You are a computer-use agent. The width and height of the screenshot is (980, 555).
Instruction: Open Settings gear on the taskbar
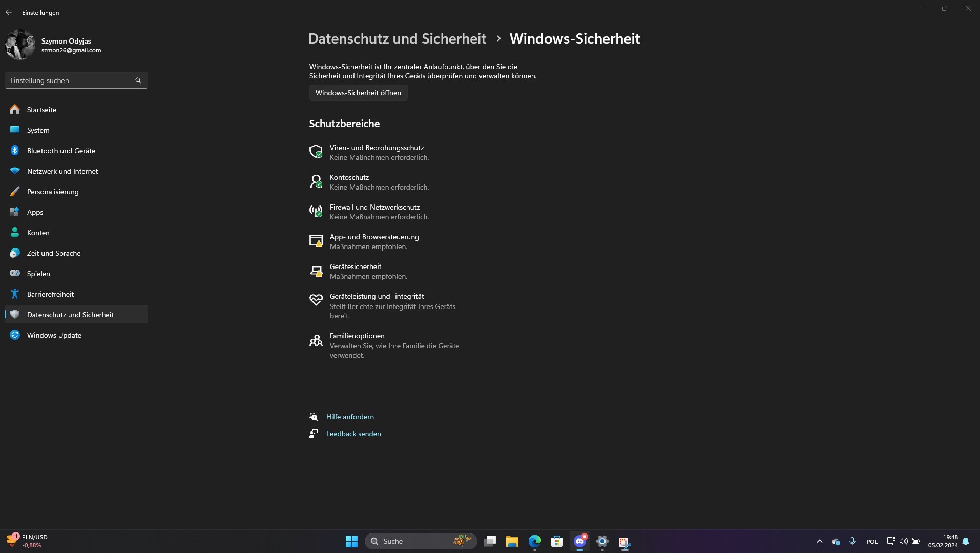[x=602, y=541]
